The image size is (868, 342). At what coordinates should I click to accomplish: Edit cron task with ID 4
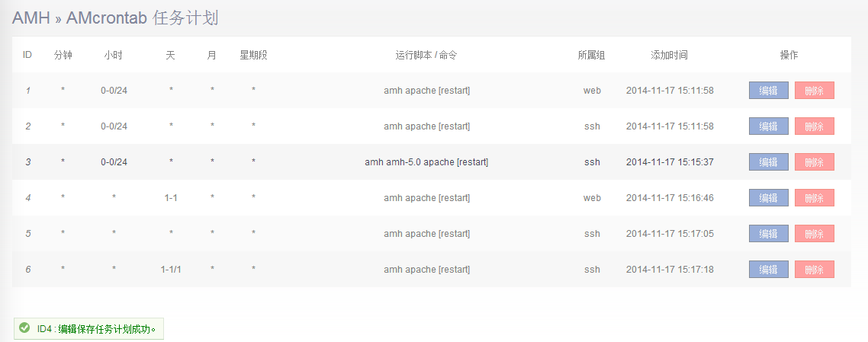768,198
